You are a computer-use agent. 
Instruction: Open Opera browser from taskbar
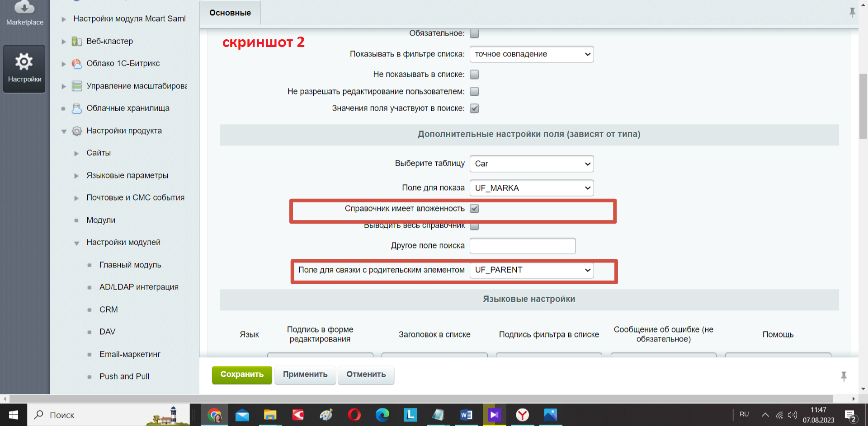[x=354, y=415]
